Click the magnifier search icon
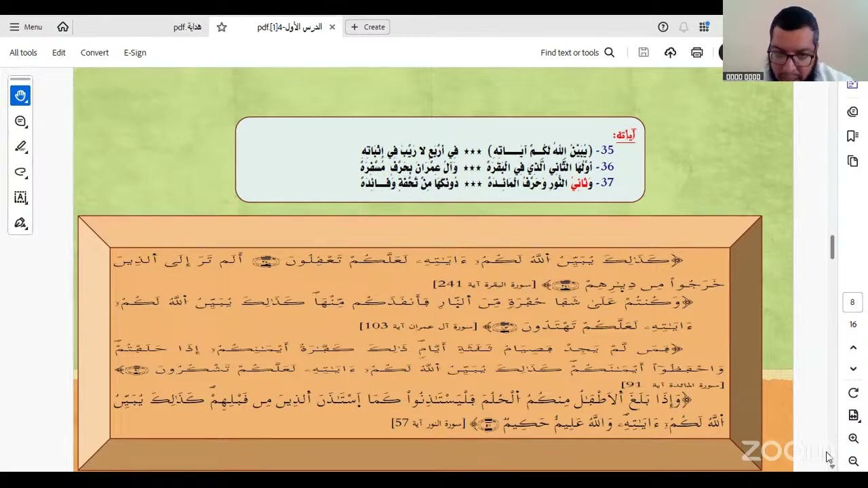 pos(609,52)
